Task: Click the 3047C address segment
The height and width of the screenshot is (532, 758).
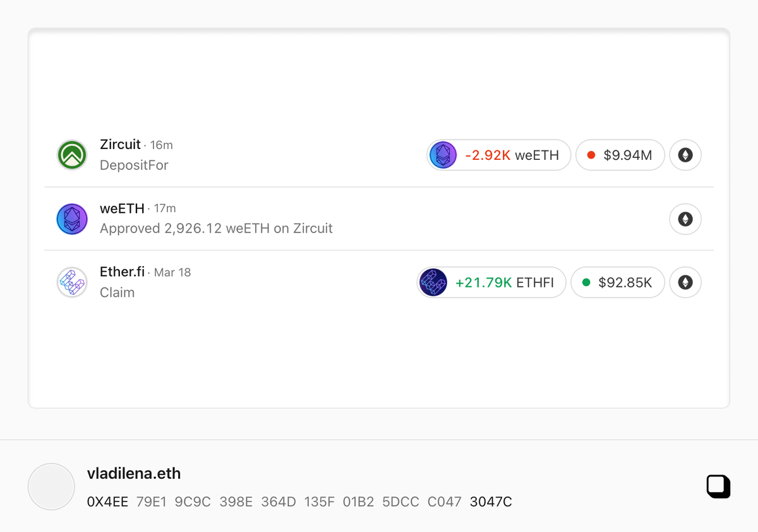Action: coord(491,502)
